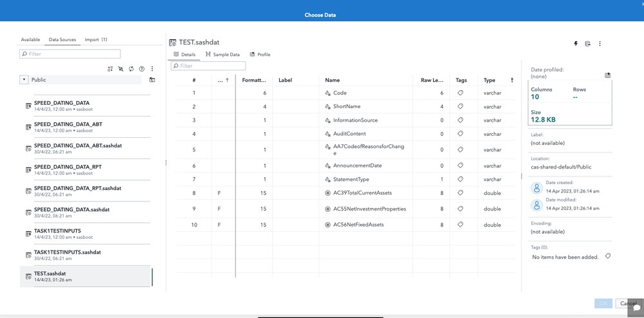
Task: Click the export table icon near the top right
Action: (588, 44)
